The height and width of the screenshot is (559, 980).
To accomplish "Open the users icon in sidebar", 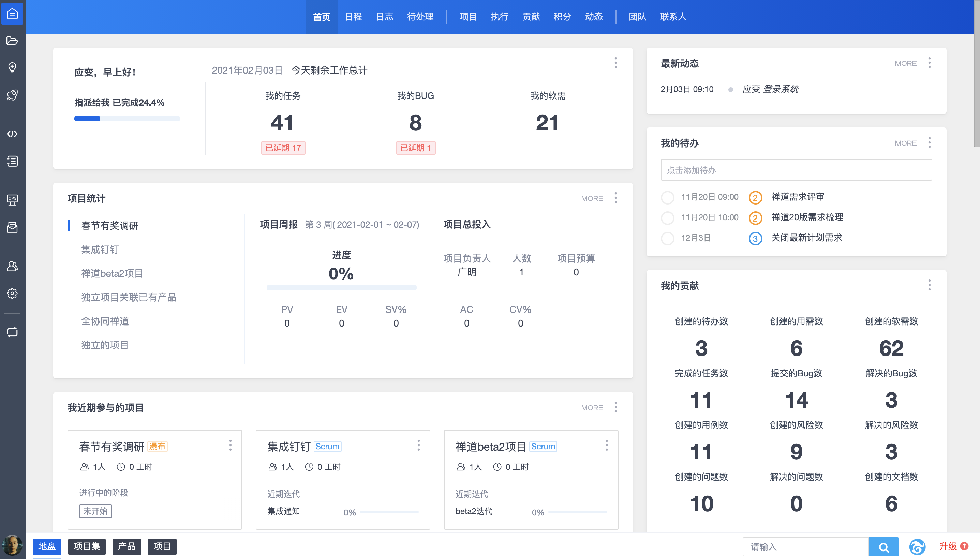I will [12, 266].
